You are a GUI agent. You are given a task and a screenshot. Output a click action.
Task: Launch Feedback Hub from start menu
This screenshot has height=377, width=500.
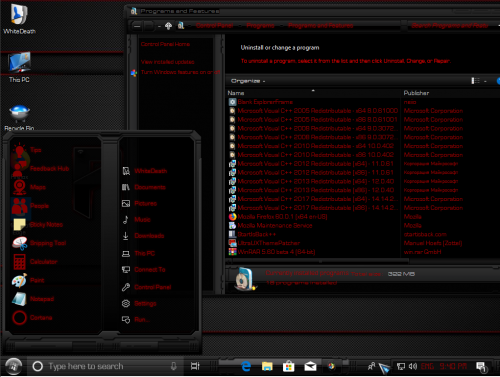point(40,169)
